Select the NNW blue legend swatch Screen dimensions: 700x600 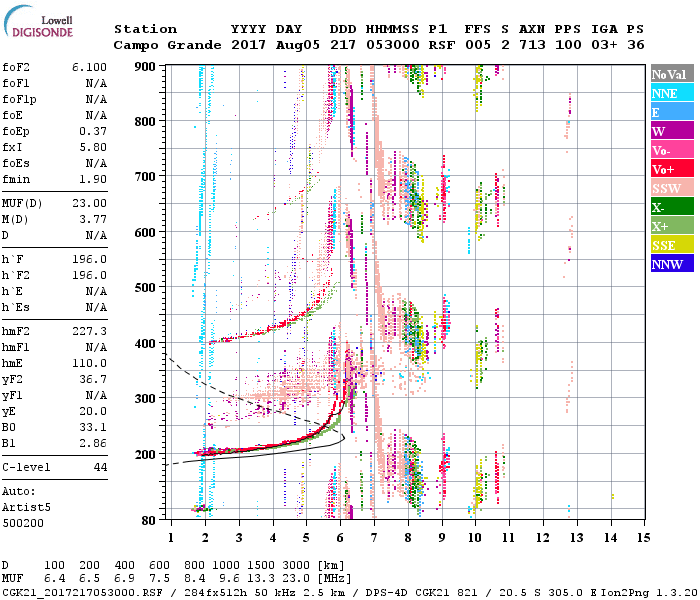[x=671, y=264]
